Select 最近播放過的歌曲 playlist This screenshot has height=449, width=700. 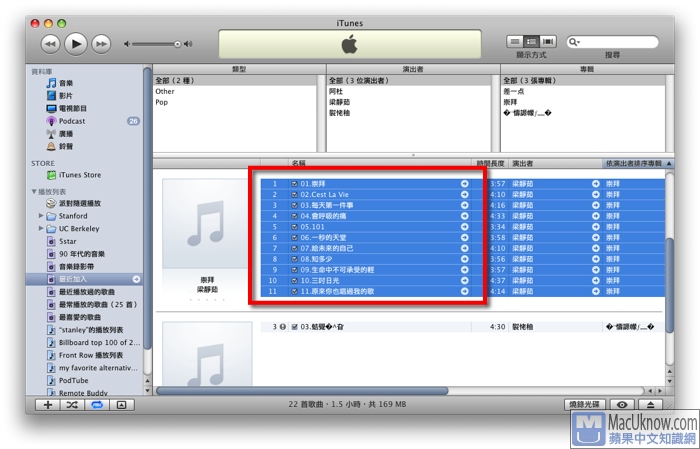[85, 292]
